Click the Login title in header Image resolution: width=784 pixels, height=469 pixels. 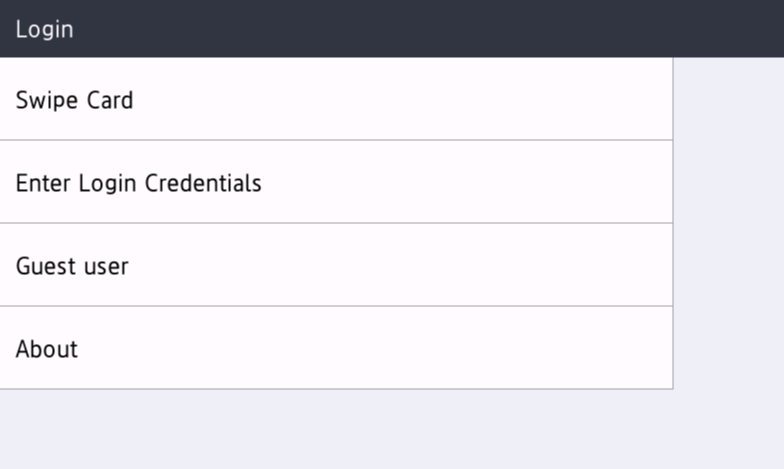click(44, 29)
